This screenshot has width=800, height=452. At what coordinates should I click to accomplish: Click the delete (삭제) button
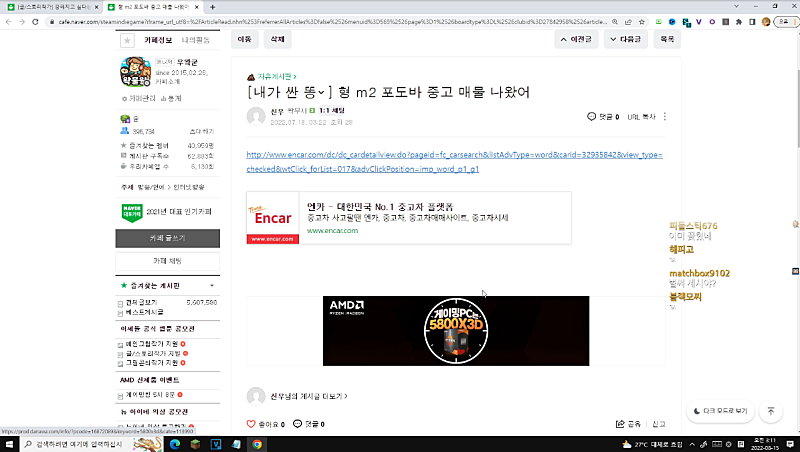click(x=278, y=39)
